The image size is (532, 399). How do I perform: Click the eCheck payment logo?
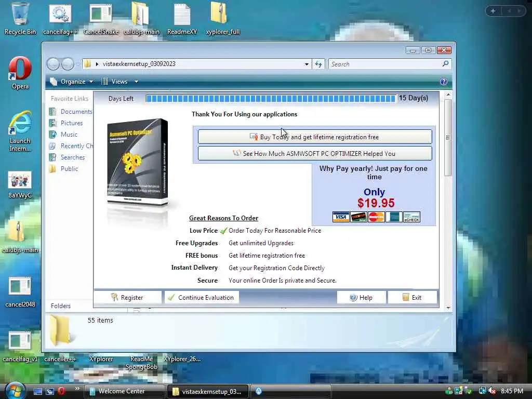click(x=411, y=217)
